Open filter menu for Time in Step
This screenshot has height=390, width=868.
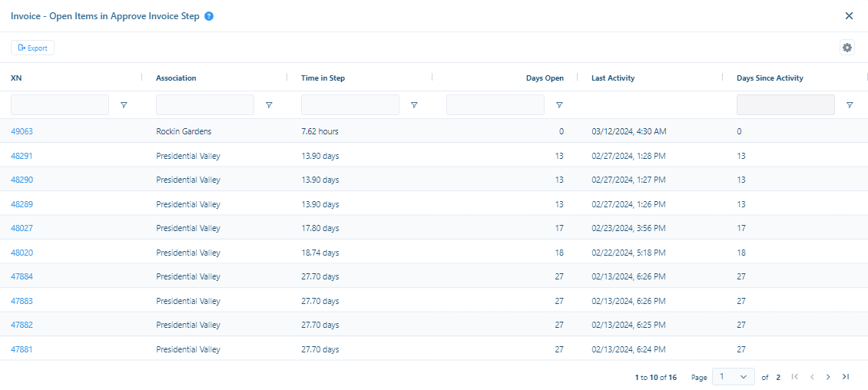pos(414,105)
